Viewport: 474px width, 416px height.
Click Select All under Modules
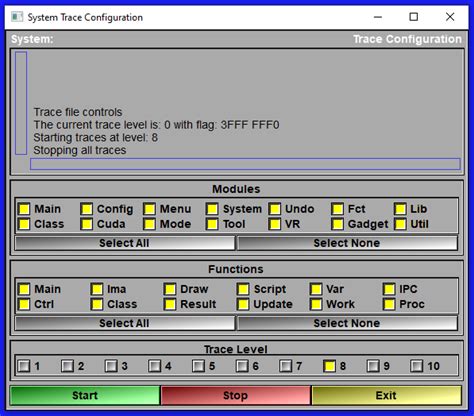tap(125, 243)
